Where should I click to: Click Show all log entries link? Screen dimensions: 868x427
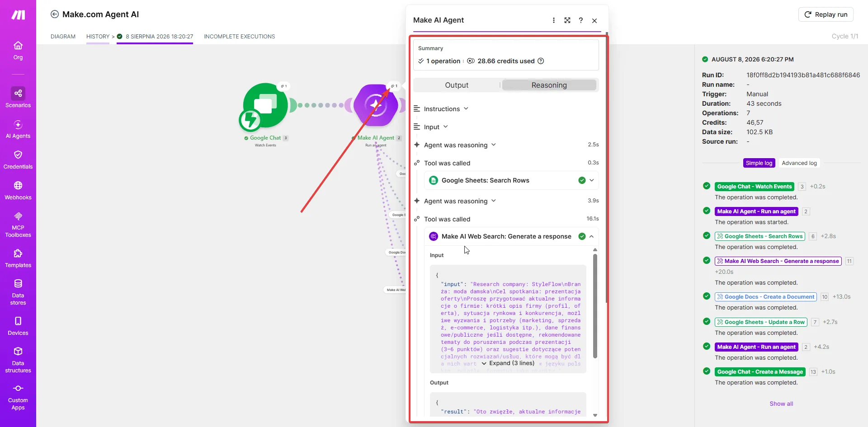point(781,404)
